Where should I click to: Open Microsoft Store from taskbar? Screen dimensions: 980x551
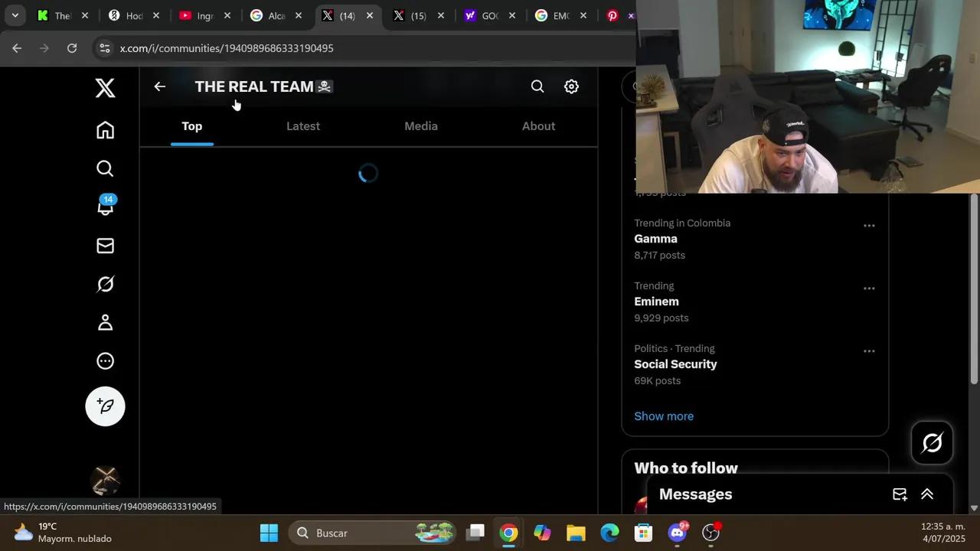(x=643, y=533)
